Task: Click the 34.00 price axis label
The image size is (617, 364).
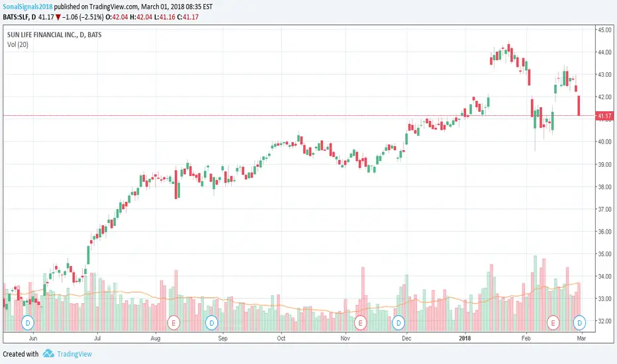Action: 605,276
